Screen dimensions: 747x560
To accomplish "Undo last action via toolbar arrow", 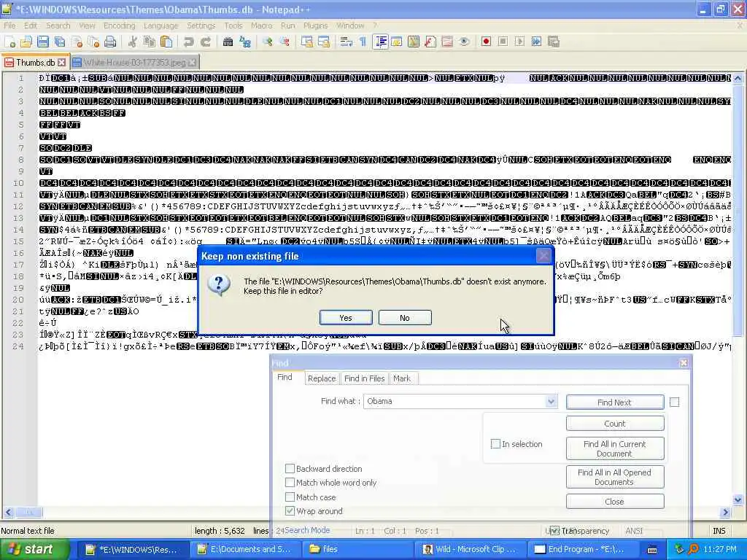I will click(x=189, y=42).
